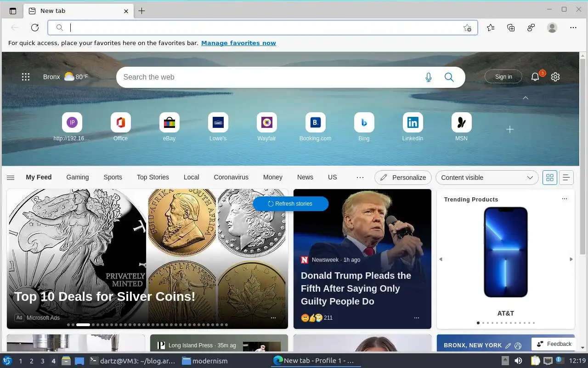Image resolution: width=588 pixels, height=368 pixels.
Task: Open the vertical tabs actions menu icon
Action: [12, 11]
